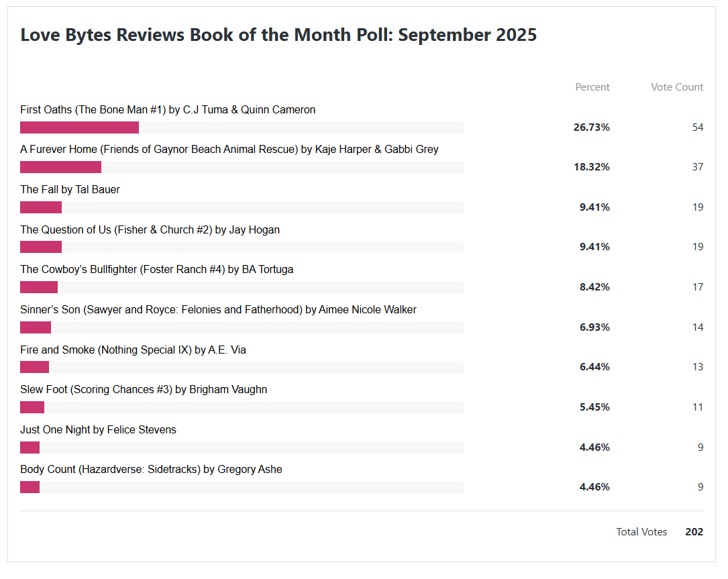This screenshot has width=728, height=579.
Task: Click the 18.32% percentage value
Action: 591,167
